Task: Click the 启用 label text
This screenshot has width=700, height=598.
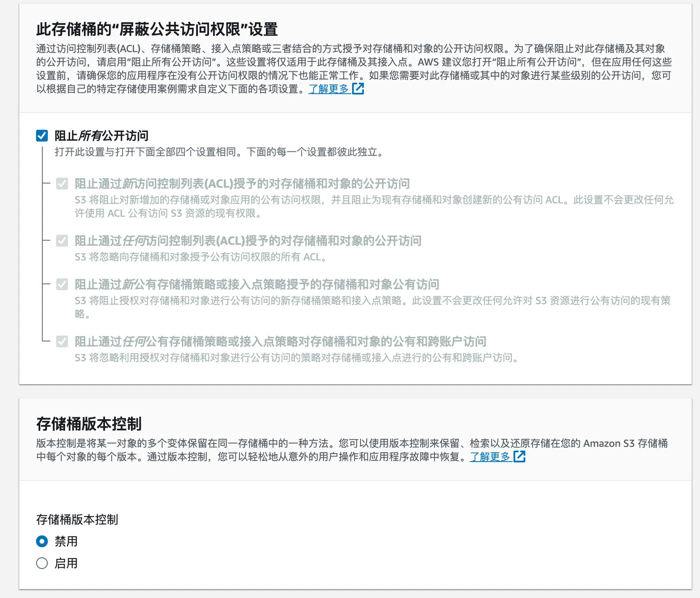Action: 66,563
